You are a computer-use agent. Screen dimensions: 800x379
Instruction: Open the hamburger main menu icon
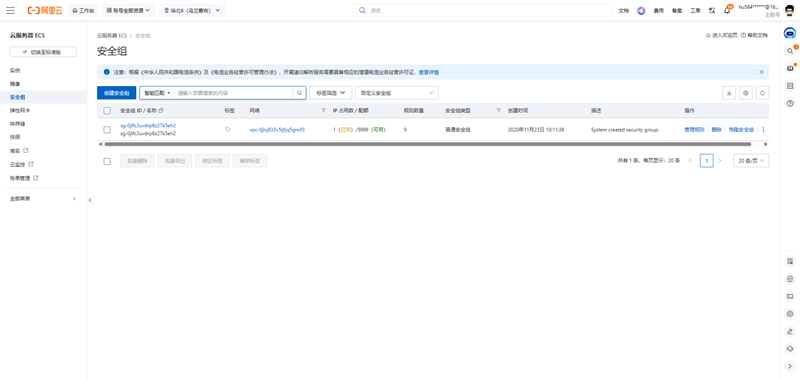click(x=10, y=10)
